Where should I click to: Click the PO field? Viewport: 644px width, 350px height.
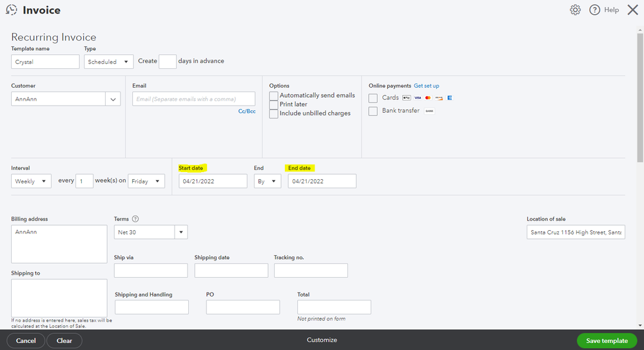(243, 307)
